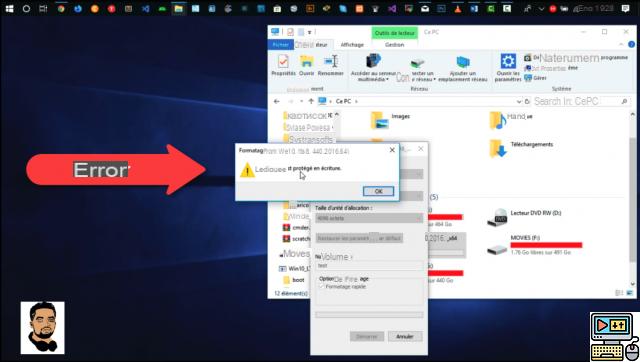
Task: Click the Propriétés ribbon icon
Action: [283, 65]
